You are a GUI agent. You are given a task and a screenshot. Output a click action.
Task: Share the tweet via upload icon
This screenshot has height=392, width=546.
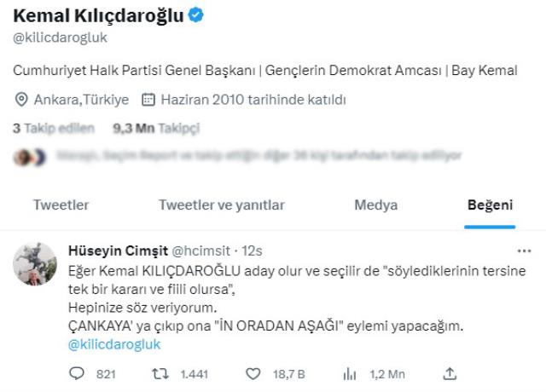click(450, 372)
